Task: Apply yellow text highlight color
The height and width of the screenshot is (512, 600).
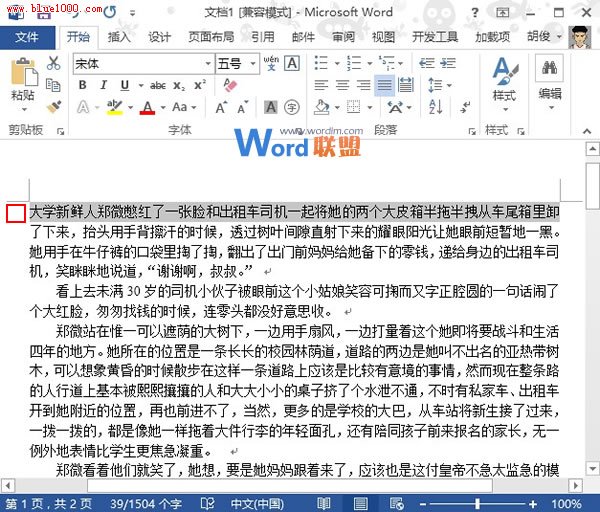Action: pyautogui.click(x=114, y=108)
